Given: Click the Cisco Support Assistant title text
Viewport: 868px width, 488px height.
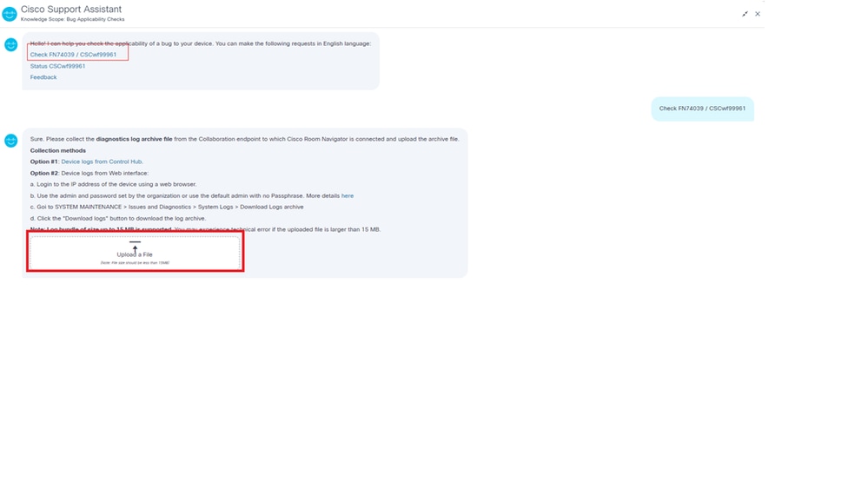Looking at the screenshot, I should point(71,10).
